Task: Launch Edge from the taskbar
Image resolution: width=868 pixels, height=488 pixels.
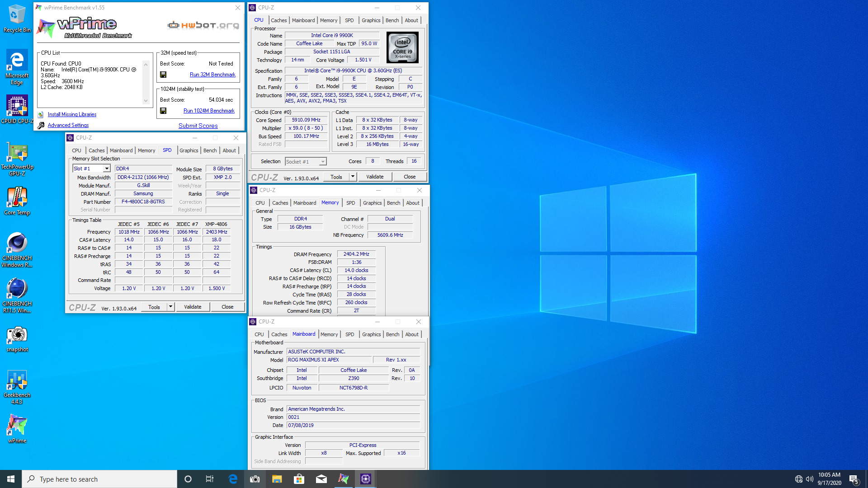Action: click(233, 479)
